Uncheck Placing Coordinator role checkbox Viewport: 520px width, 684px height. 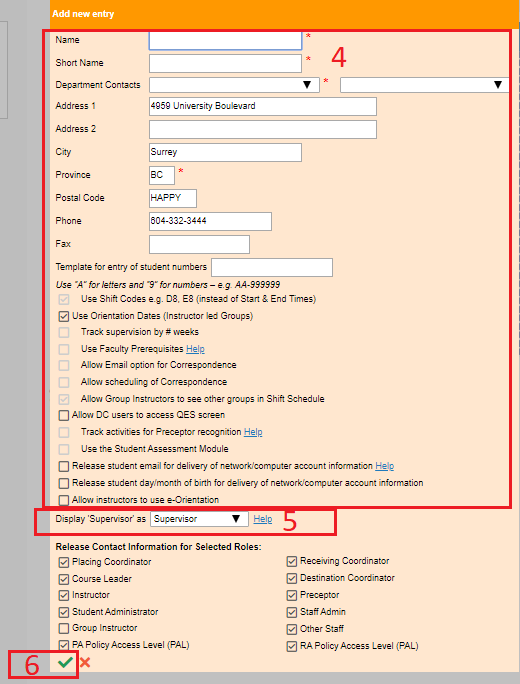64,562
